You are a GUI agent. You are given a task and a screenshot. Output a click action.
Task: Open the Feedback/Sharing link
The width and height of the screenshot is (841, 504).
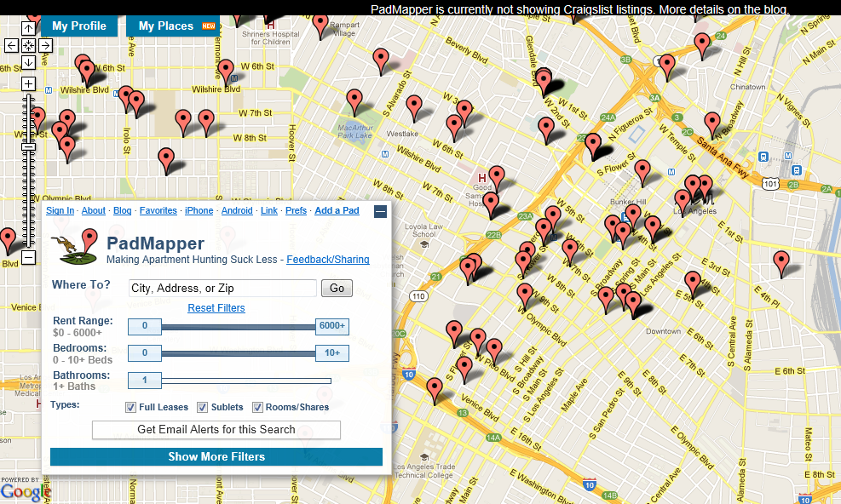click(x=328, y=260)
